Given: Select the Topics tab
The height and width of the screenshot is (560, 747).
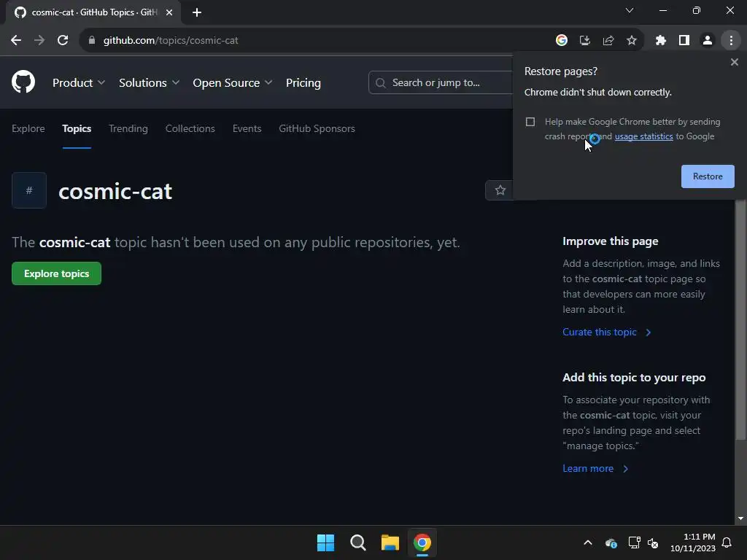Looking at the screenshot, I should click(77, 128).
